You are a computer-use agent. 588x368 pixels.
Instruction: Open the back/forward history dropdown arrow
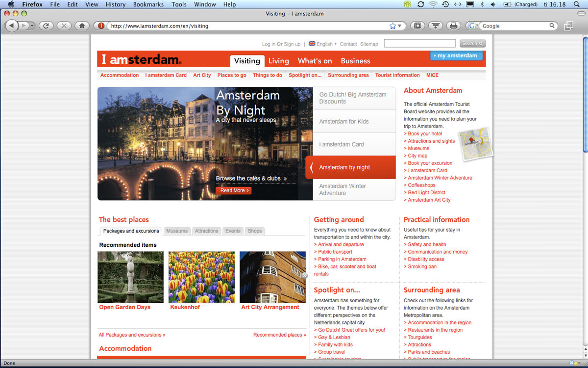(32, 26)
